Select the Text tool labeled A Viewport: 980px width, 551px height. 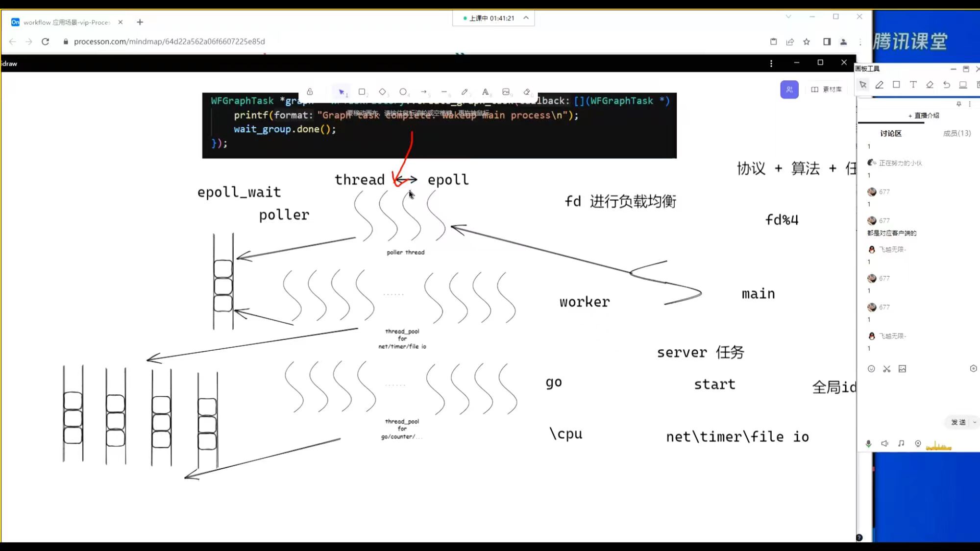pyautogui.click(x=486, y=92)
